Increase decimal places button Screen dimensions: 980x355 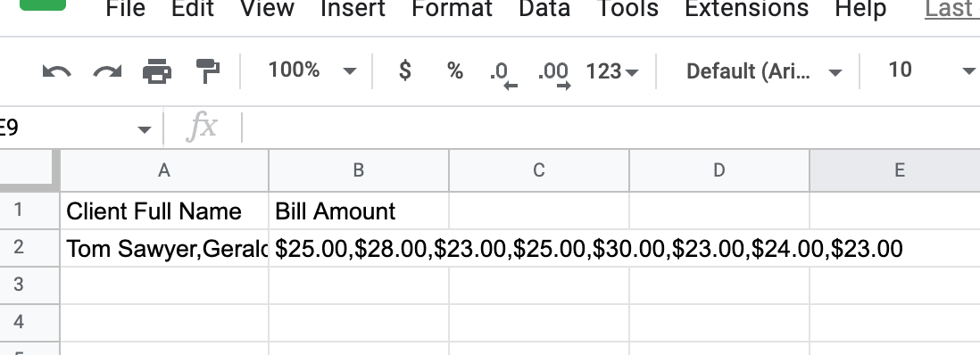point(553,75)
